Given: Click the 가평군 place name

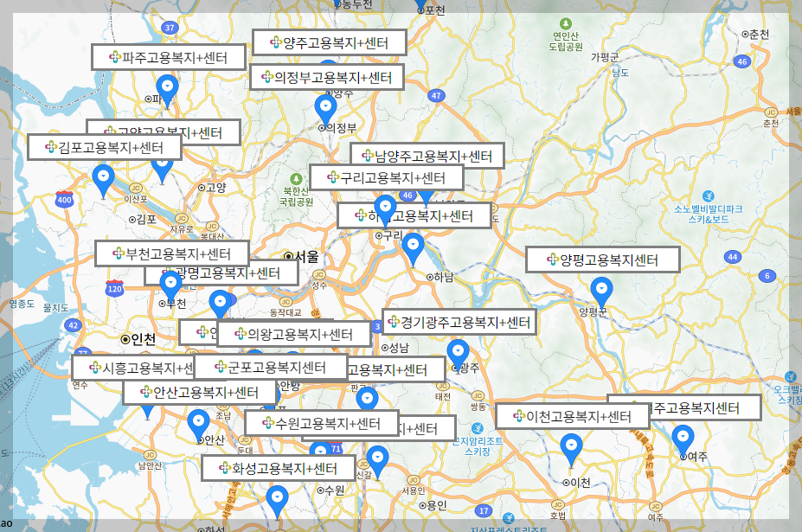Looking at the screenshot, I should coord(605,57).
